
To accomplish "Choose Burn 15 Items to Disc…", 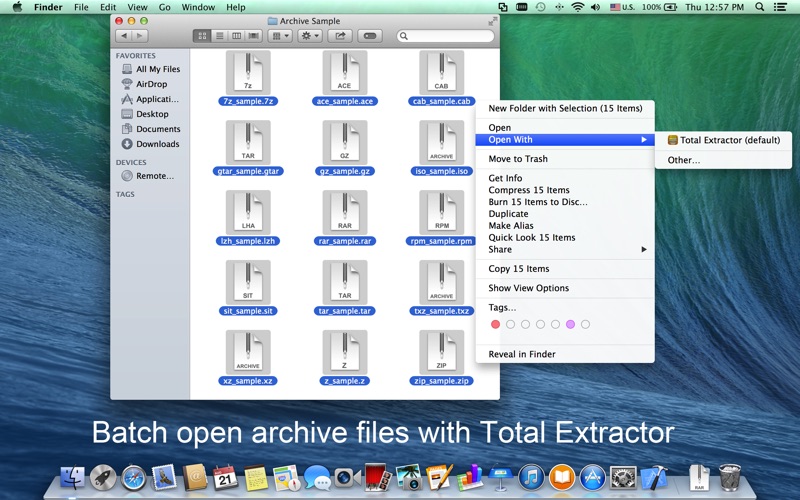I will (565, 202).
